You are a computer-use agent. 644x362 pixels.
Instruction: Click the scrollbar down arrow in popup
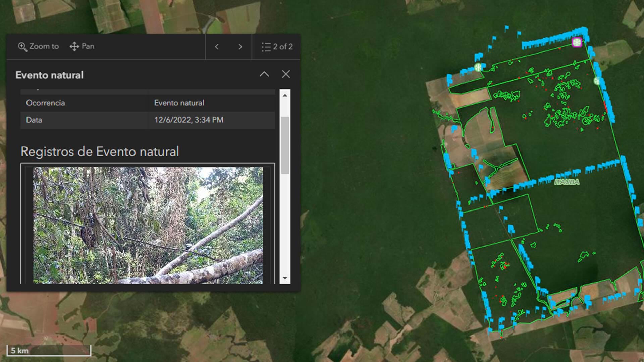pos(285,278)
